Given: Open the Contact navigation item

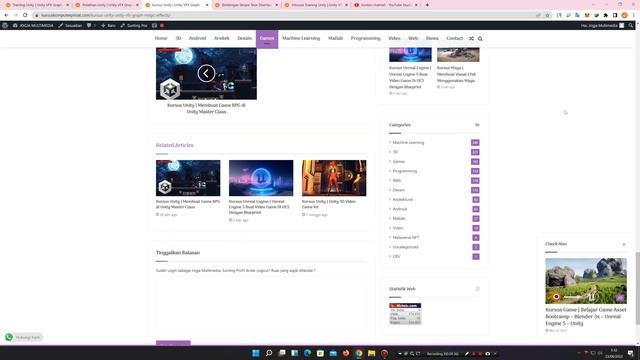Looking at the screenshot, I should pos(454,38).
